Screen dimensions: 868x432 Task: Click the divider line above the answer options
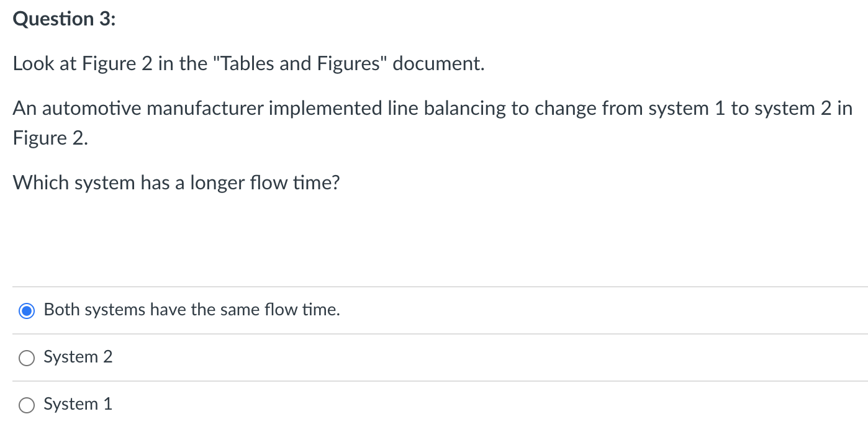tap(434, 286)
